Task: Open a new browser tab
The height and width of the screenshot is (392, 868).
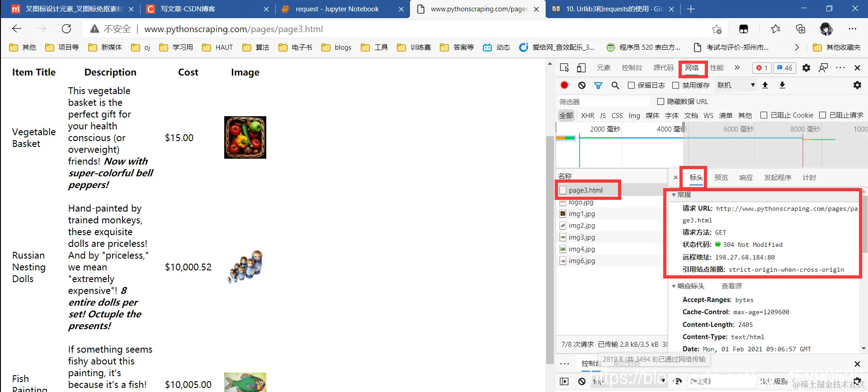Action: [x=691, y=9]
